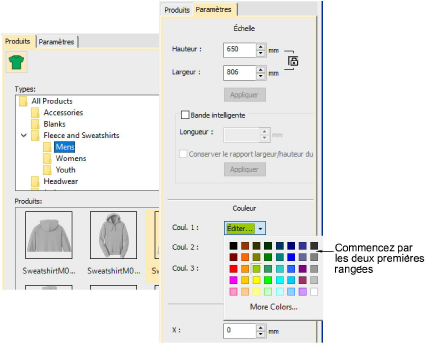Click the Éditer... button for Coul. 1
The width and height of the screenshot is (427, 360).
240,228
